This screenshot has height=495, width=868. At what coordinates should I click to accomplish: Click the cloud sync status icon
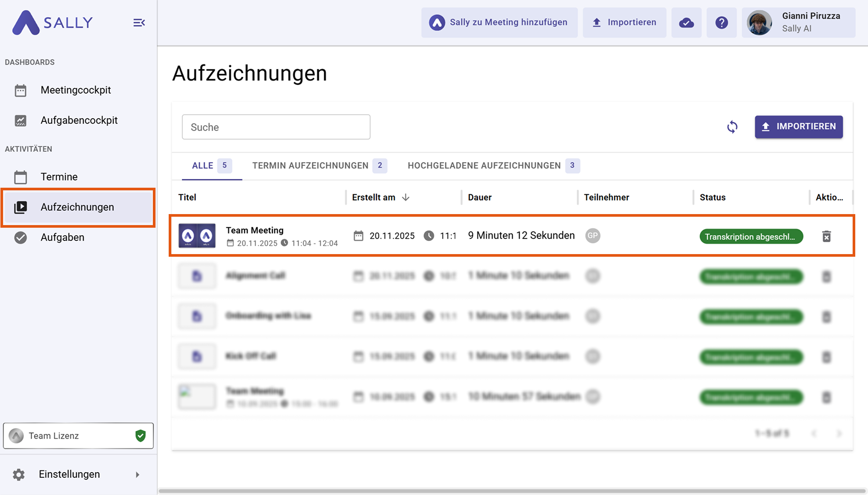pyautogui.click(x=686, y=22)
